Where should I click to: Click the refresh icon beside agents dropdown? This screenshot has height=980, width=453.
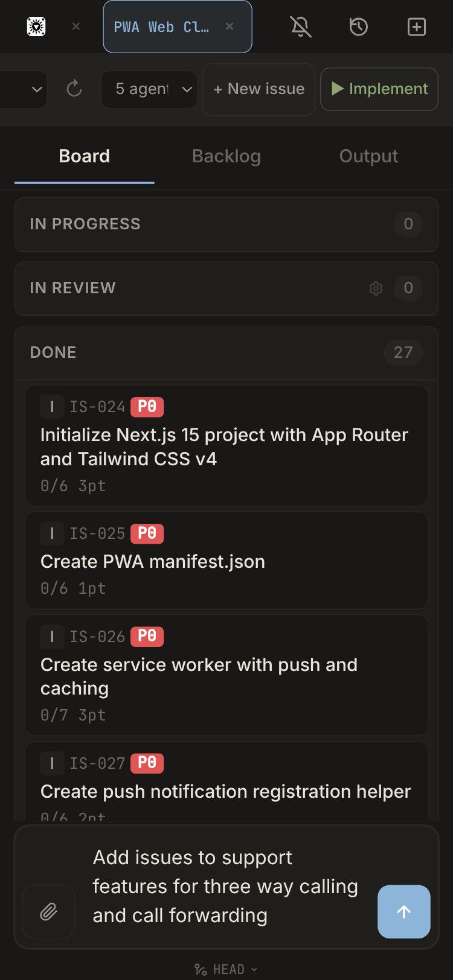pos(74,89)
